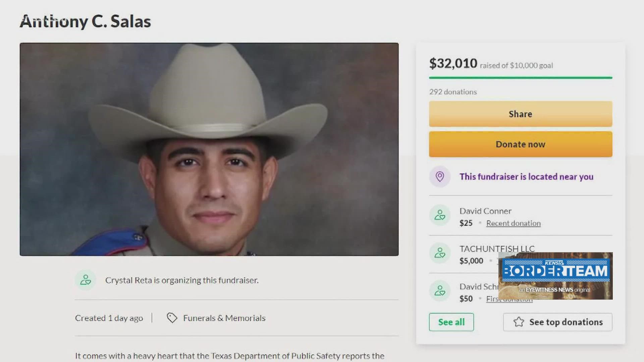The width and height of the screenshot is (644, 362).
Task: Click the Donate now button
Action: (520, 144)
